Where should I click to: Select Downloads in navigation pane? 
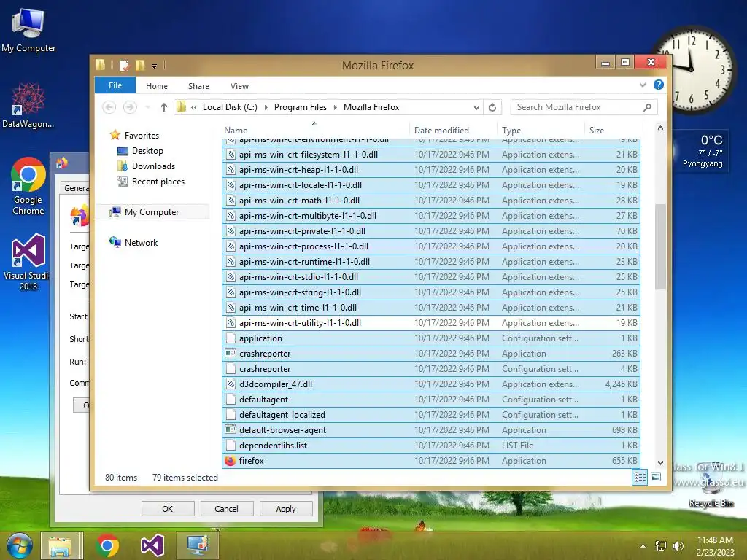pos(153,166)
